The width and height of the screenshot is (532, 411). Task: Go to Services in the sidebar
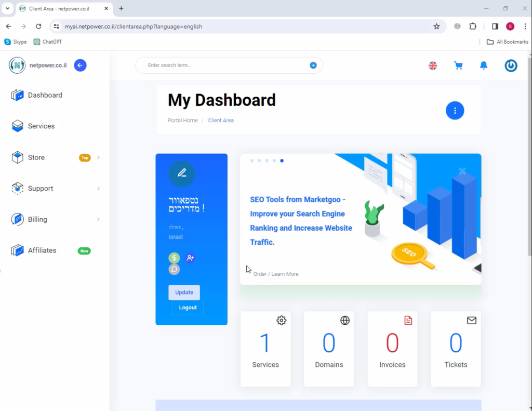click(41, 126)
